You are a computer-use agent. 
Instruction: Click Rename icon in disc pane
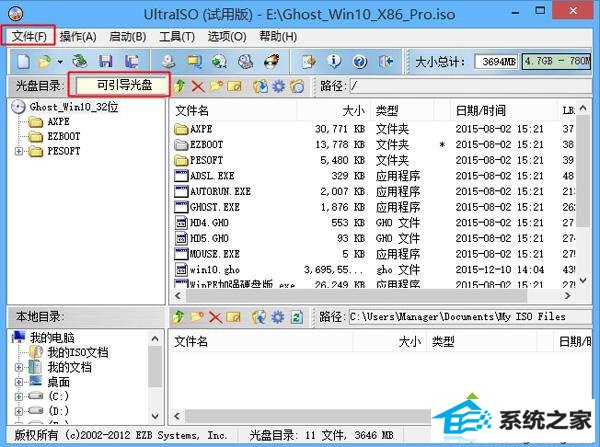[x=234, y=86]
